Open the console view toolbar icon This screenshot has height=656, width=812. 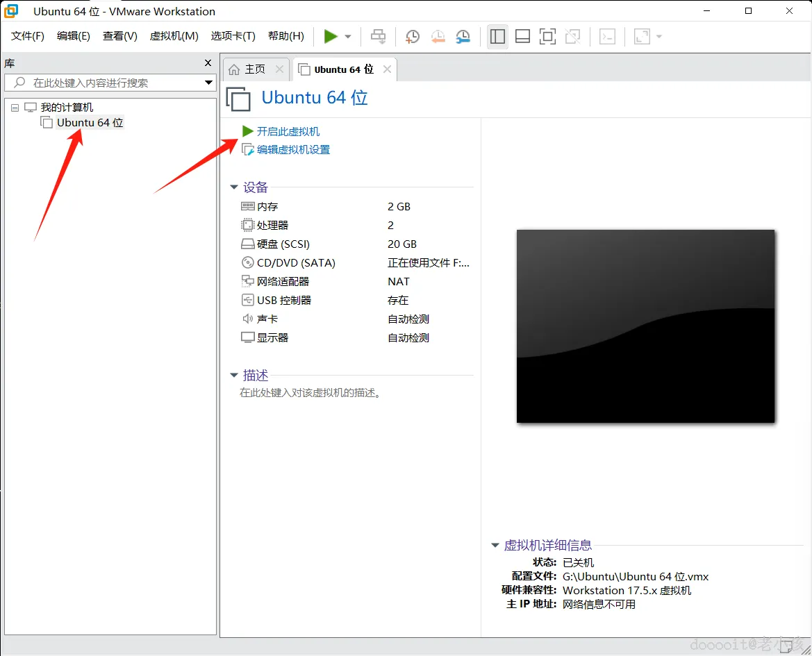(608, 37)
